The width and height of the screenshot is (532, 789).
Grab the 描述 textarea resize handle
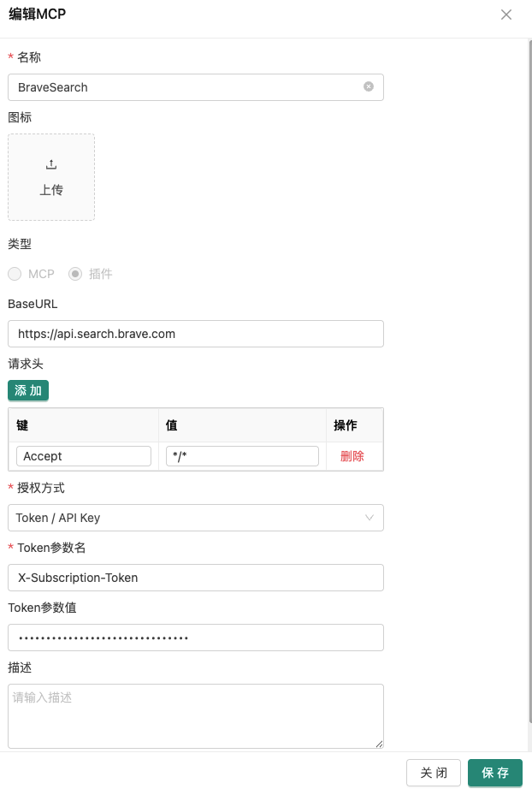(379, 744)
